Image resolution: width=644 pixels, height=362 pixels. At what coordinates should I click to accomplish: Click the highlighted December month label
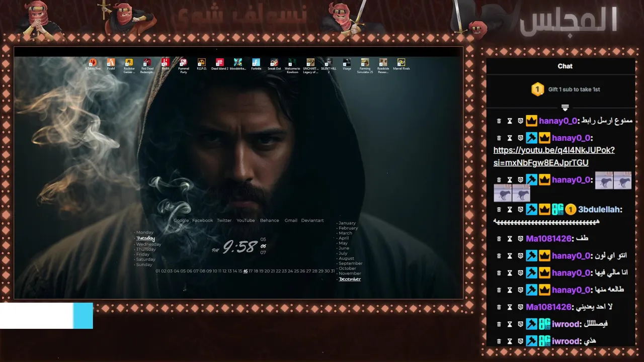click(350, 279)
